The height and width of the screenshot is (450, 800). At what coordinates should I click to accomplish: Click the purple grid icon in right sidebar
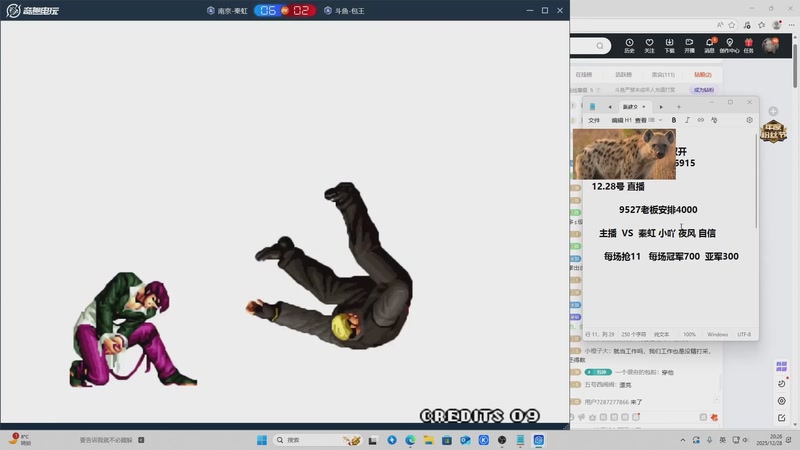point(781,366)
